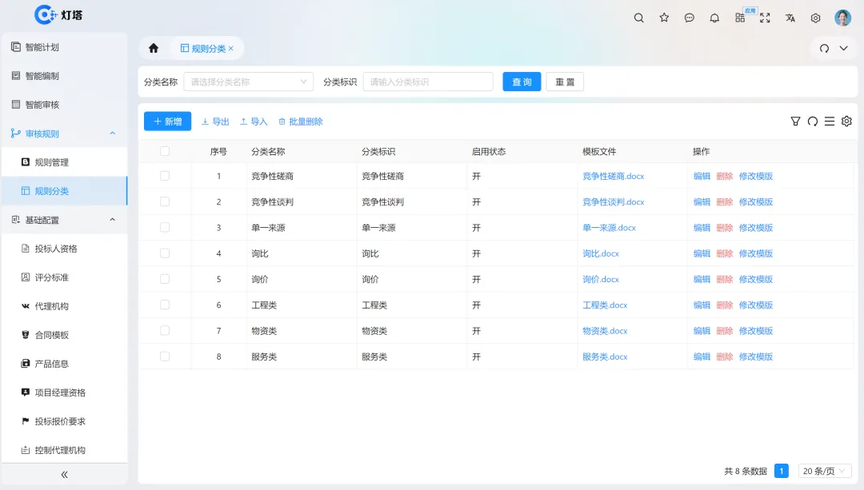Toggle fullscreen mode icon
Image resolution: width=864 pixels, height=490 pixels.
(765, 18)
